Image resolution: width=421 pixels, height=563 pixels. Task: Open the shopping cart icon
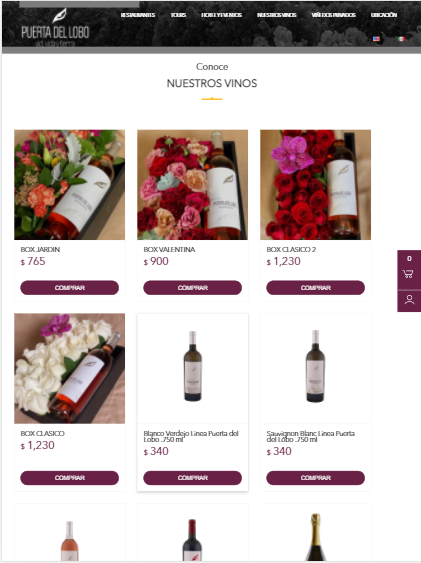(x=408, y=274)
